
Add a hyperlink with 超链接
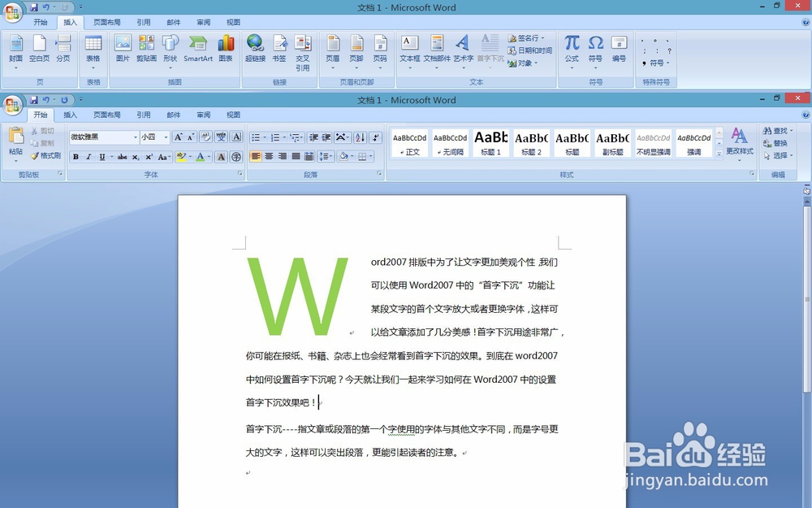255,50
